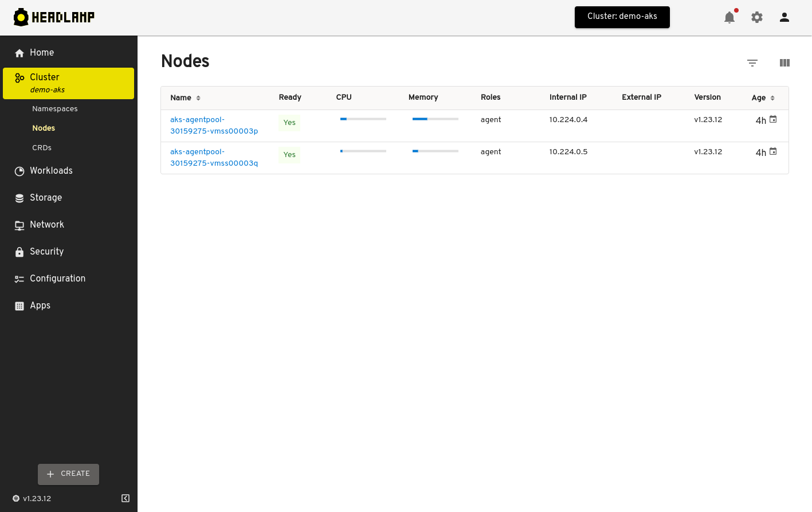Open the user account menu
The height and width of the screenshot is (512, 812).
coord(784,17)
